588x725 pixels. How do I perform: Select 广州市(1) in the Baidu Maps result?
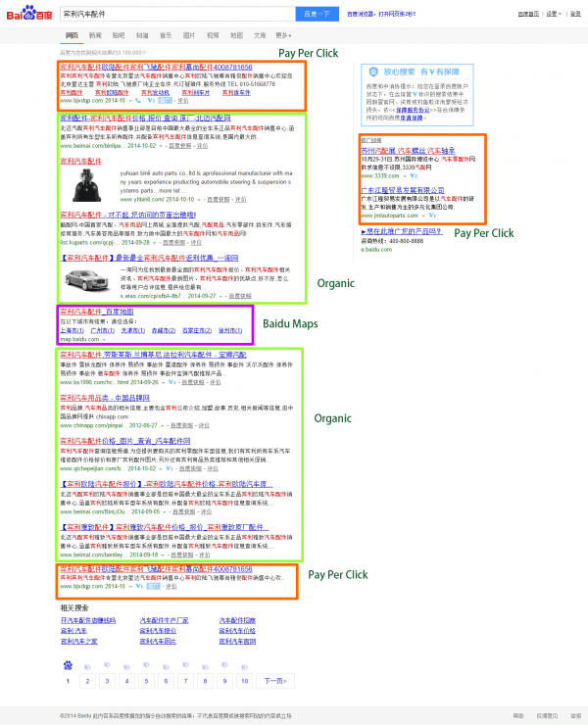tap(103, 330)
